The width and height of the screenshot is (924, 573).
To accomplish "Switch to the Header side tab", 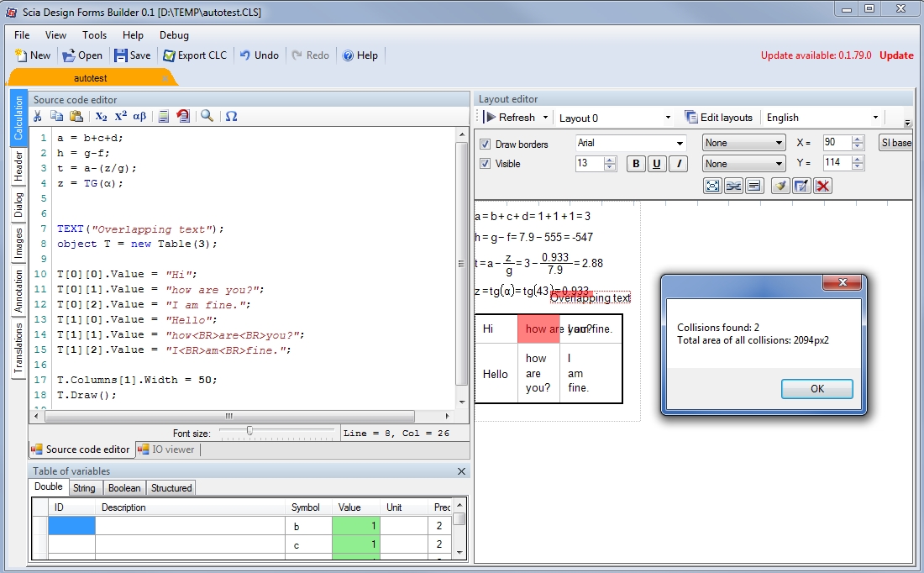I will tap(18, 166).
